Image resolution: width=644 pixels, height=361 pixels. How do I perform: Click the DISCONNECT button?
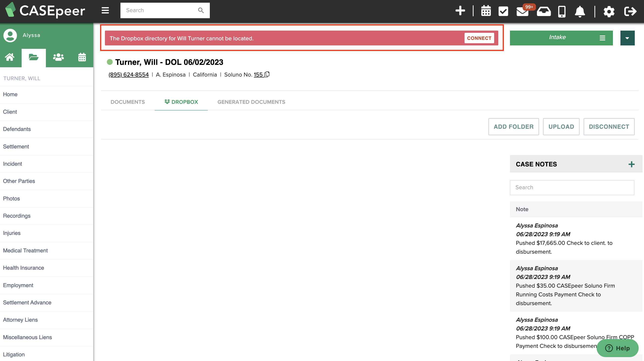click(x=609, y=127)
